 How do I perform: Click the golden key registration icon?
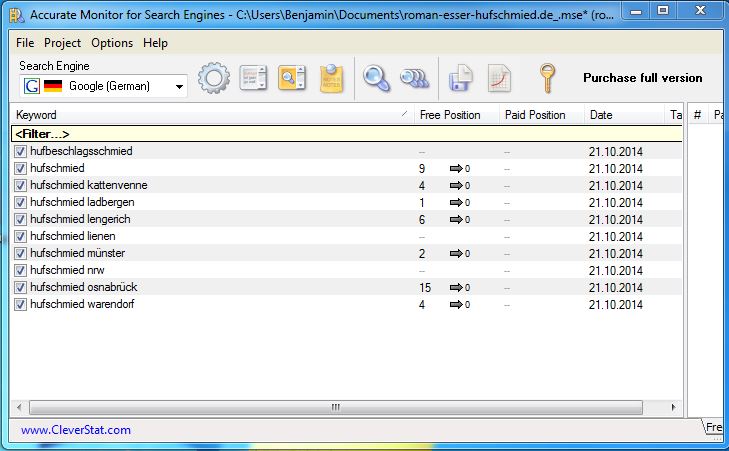click(x=547, y=78)
